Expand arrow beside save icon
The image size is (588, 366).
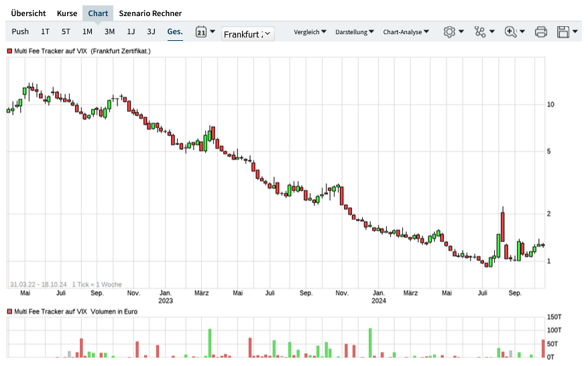click(x=575, y=32)
